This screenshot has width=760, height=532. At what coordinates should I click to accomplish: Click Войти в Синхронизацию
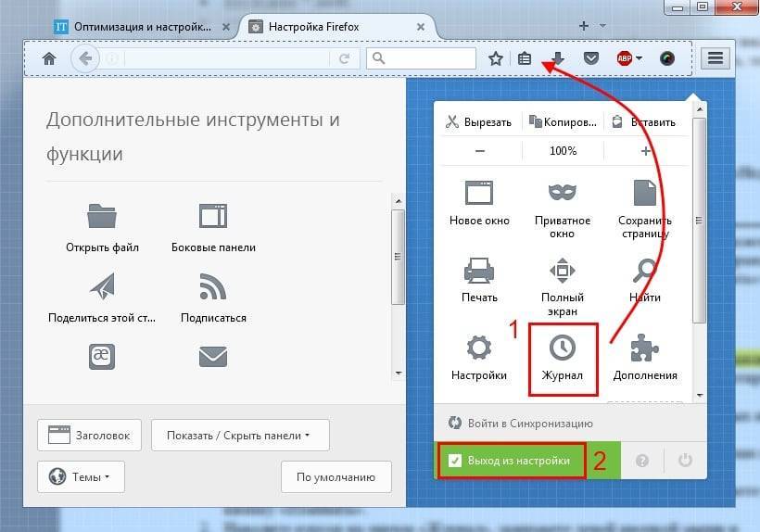point(521,423)
